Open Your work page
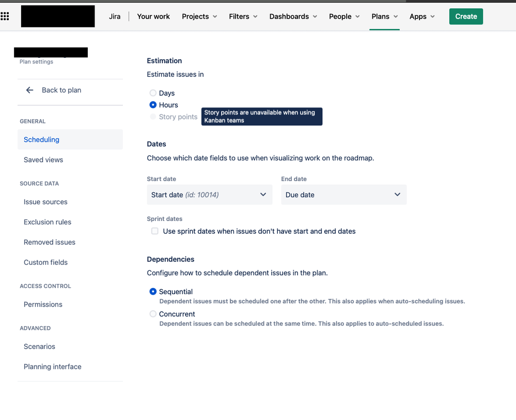Viewport: 516px width, 420px height. coord(153,17)
